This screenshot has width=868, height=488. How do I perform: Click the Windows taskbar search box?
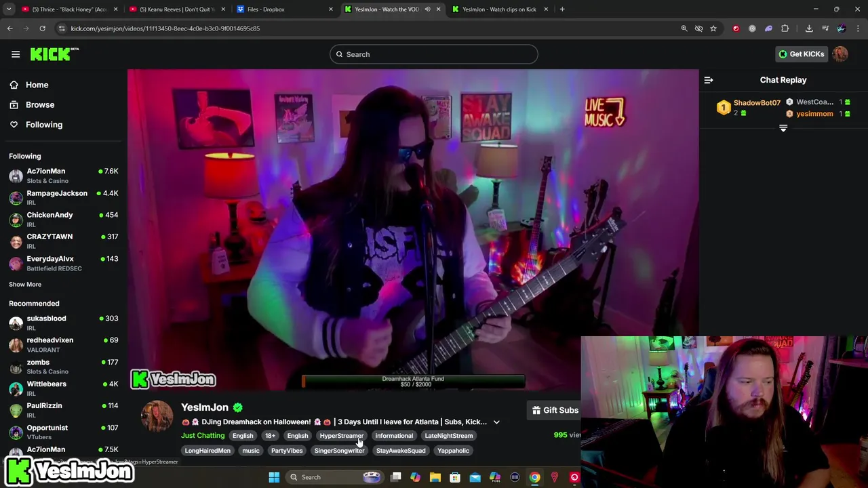[x=334, y=477]
